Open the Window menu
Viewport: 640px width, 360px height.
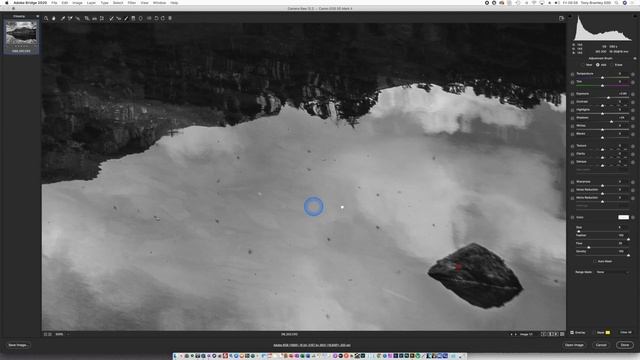point(159,2)
